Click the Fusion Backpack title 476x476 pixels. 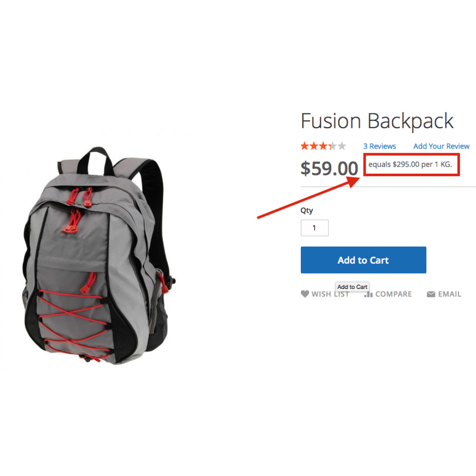pos(377,121)
